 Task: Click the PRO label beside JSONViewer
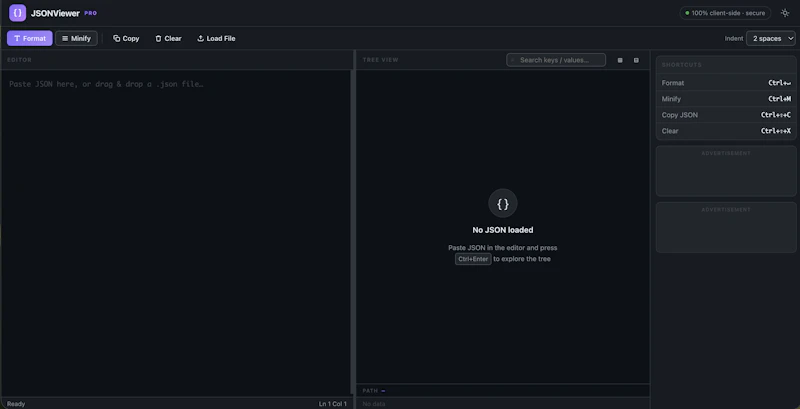tap(90, 13)
